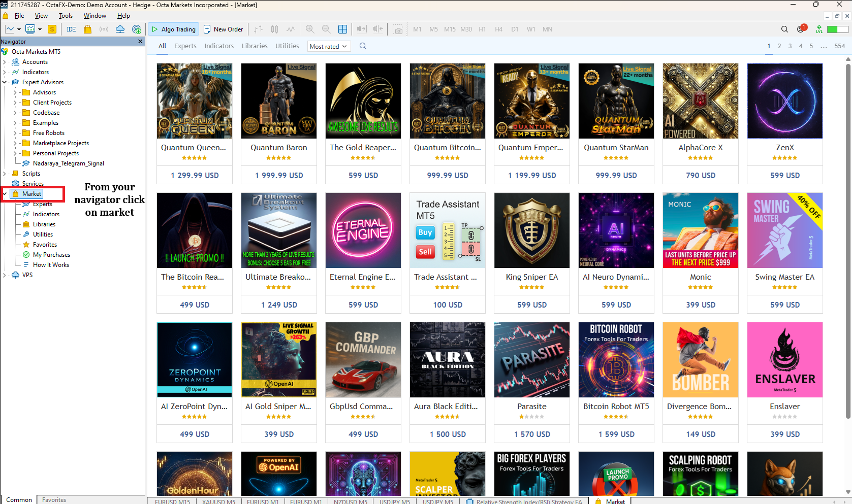Click the green connection level icon
This screenshot has width=852, height=504.
pyautogui.click(x=819, y=29)
